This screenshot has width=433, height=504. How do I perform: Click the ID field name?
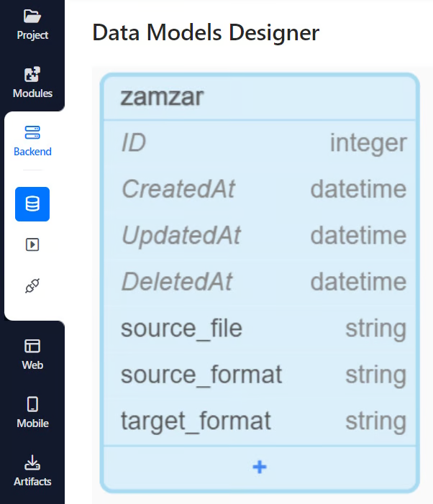coord(134,143)
